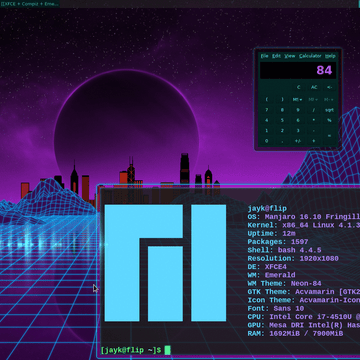
Task: Click the 'jayk@flip' header text in the terminal
Action: (x=267, y=209)
